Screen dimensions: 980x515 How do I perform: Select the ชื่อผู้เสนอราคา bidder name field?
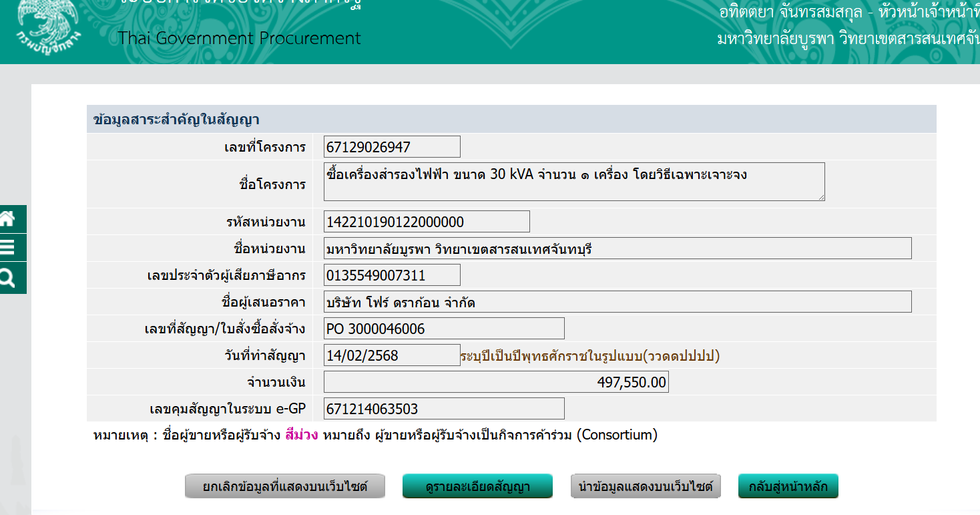pyautogui.click(x=617, y=302)
